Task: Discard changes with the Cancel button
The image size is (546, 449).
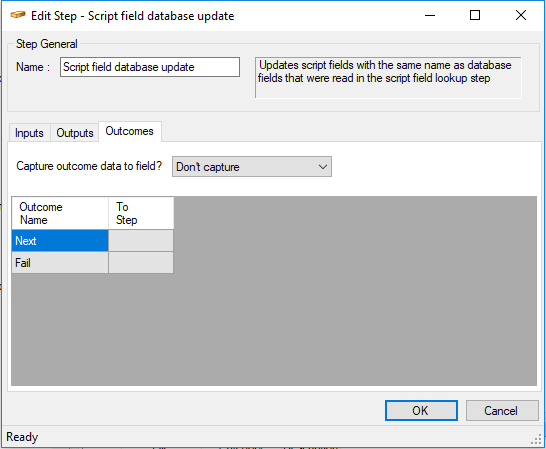Action: (502, 410)
